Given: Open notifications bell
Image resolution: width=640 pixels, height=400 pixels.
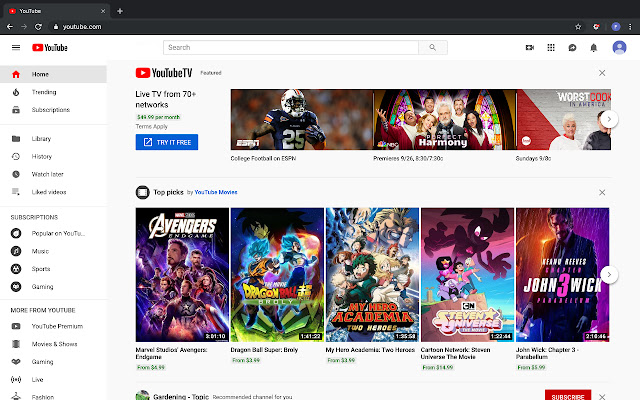Looking at the screenshot, I should pos(593,48).
